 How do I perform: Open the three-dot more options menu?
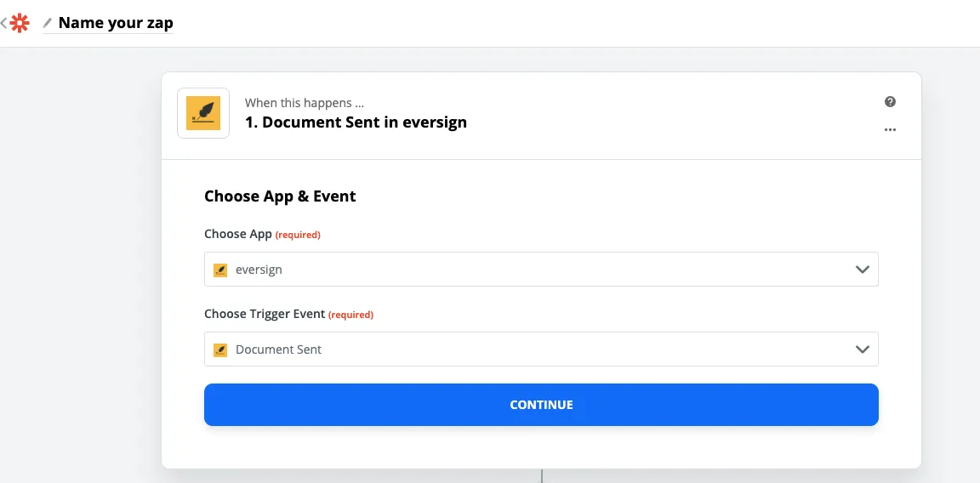(890, 130)
